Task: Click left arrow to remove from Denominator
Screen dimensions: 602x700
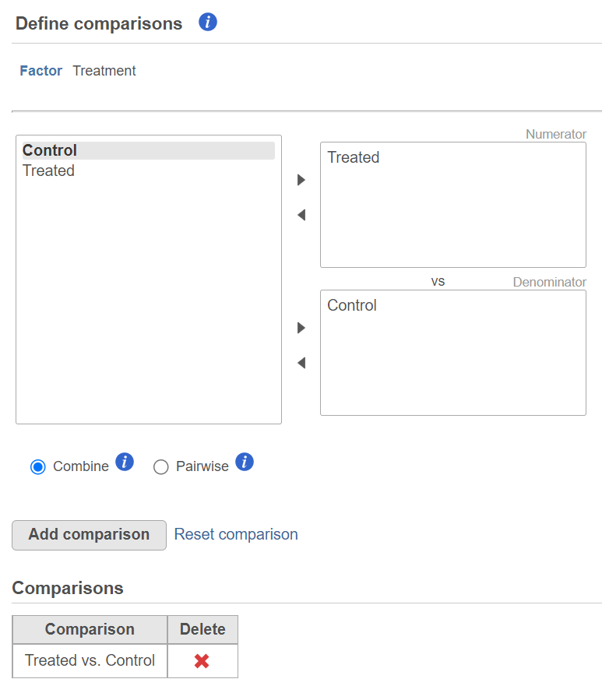Action: coord(301,363)
